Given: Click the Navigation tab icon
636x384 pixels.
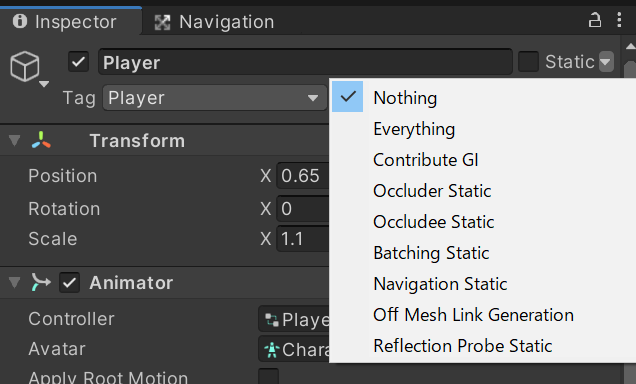Looking at the screenshot, I should click(162, 22).
